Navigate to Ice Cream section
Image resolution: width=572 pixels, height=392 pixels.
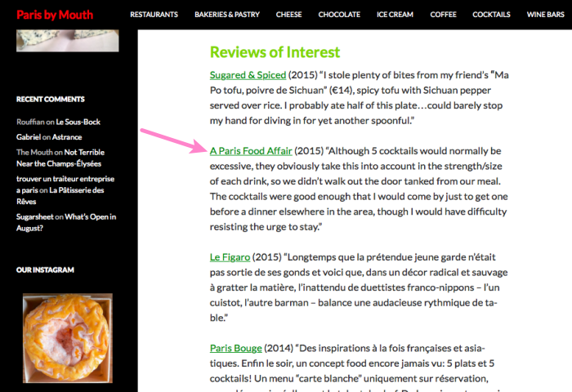click(x=395, y=15)
